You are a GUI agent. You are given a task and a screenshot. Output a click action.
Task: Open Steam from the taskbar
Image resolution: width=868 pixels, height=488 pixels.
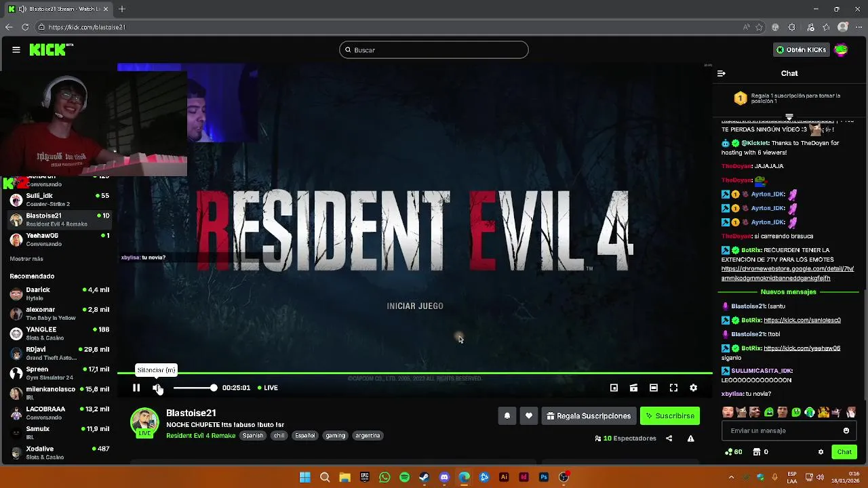coord(424,477)
